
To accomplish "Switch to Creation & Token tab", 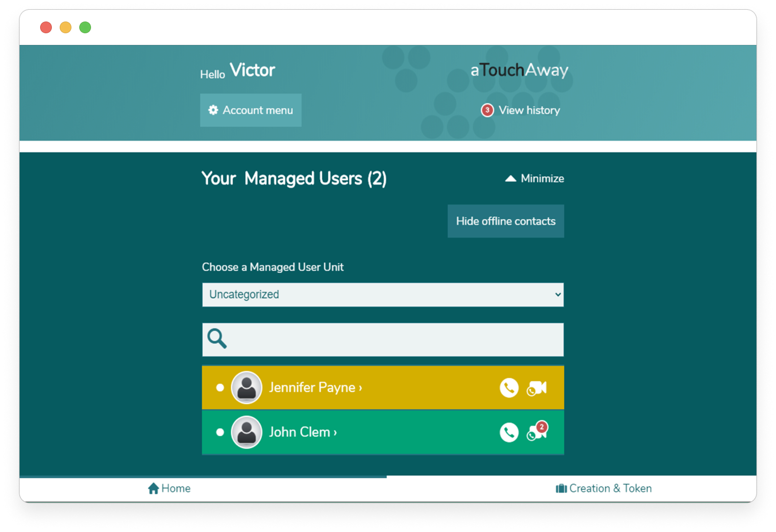I will pyautogui.click(x=604, y=488).
